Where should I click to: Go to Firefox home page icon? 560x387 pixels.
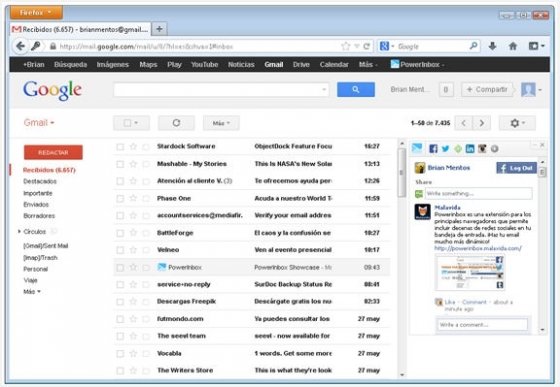coord(513,46)
